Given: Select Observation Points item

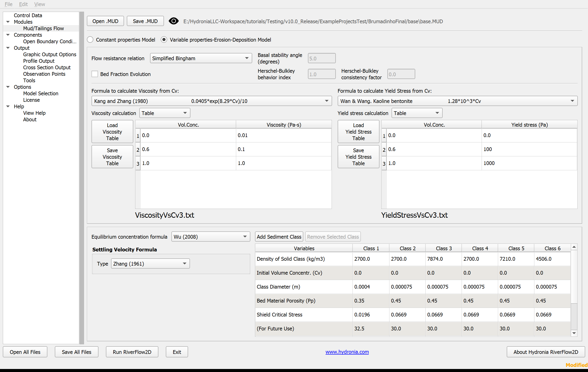Looking at the screenshot, I should tap(44, 74).
